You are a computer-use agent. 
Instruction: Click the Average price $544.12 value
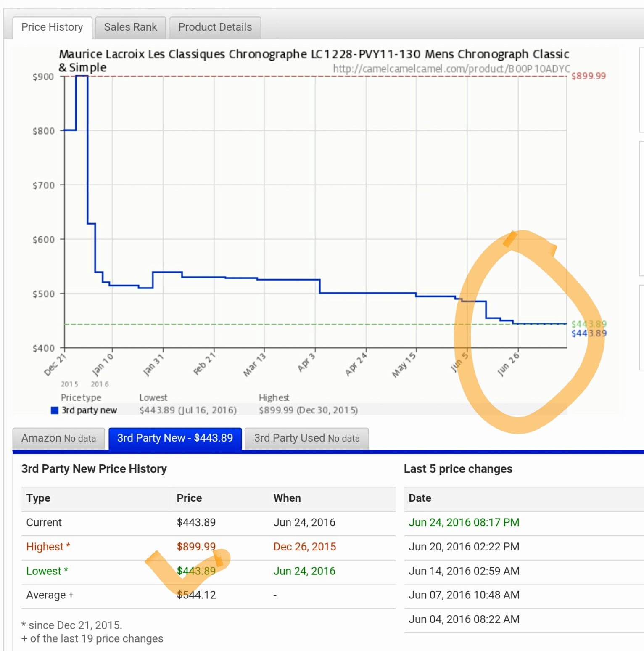(x=196, y=595)
